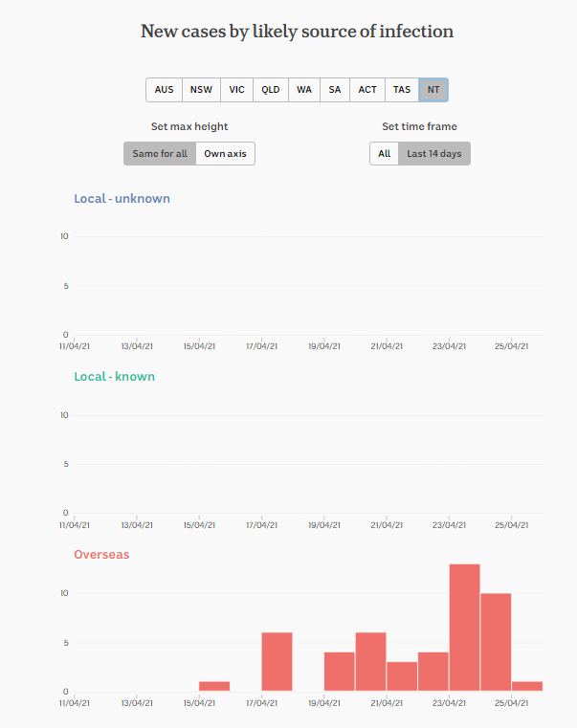
Task: Click 25/04/21 label on Overseas chart axis
Action: point(511,703)
